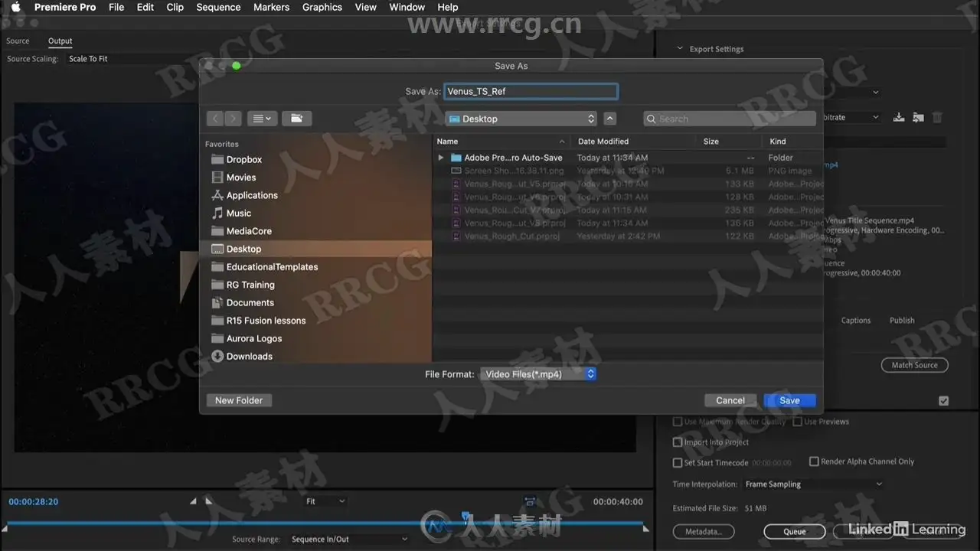Set In Point marker icon
Image resolution: width=980 pixels, height=551 pixels.
pyautogui.click(x=193, y=501)
